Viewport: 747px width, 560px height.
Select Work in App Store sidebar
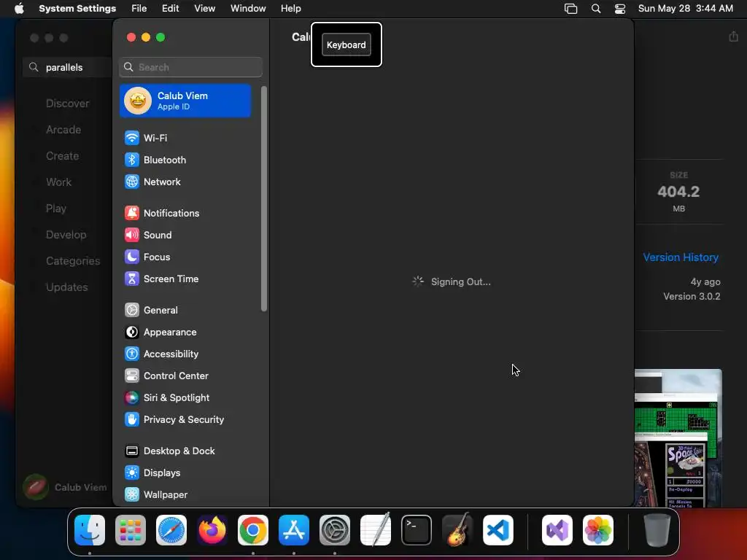pyautogui.click(x=58, y=182)
